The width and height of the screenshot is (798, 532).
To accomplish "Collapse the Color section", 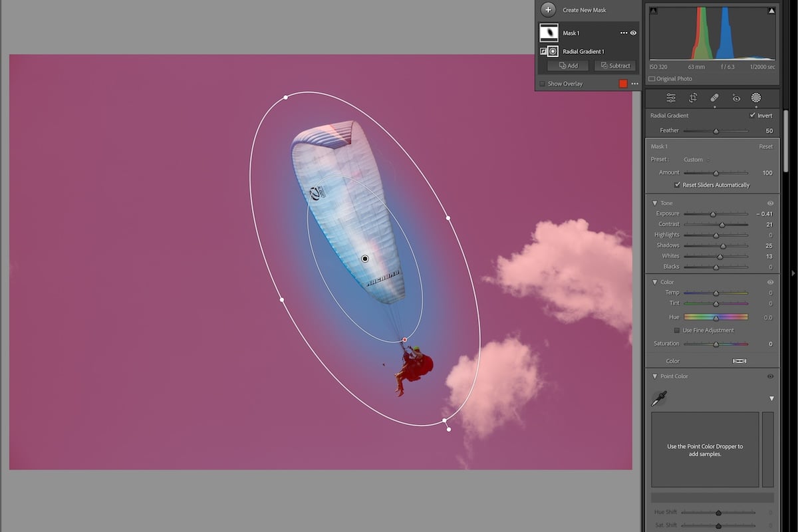I will click(656, 282).
